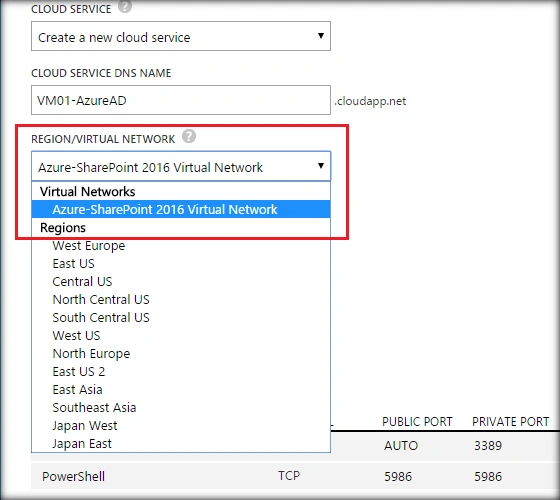Collapse the Region/Virtual Network dropdown arrow

pyautogui.click(x=321, y=166)
